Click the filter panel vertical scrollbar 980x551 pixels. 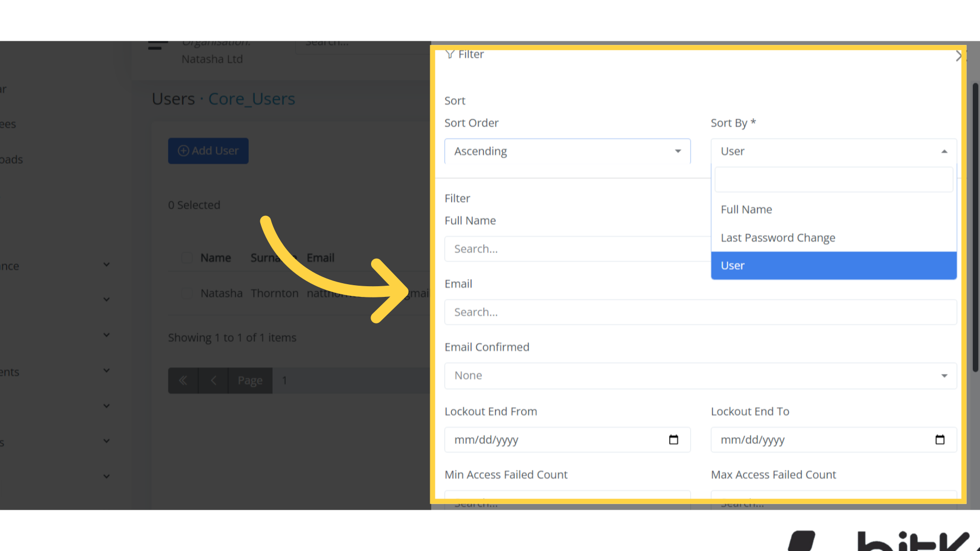975,227
